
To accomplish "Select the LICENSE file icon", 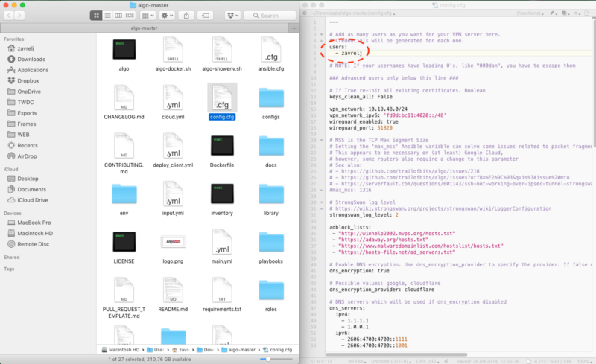I will (124, 242).
